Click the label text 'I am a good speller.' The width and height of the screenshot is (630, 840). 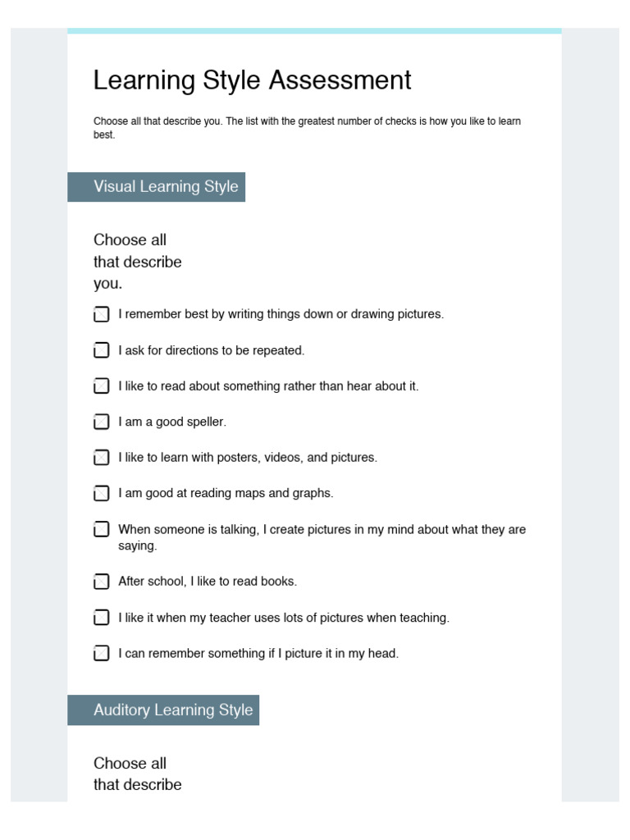(x=172, y=422)
